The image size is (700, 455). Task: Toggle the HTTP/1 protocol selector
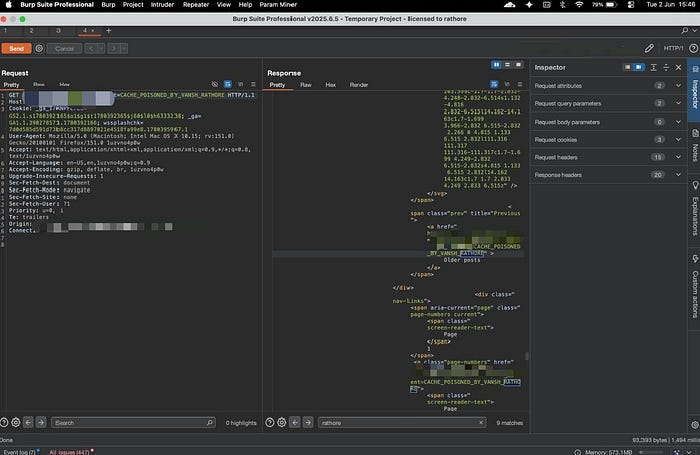673,48
